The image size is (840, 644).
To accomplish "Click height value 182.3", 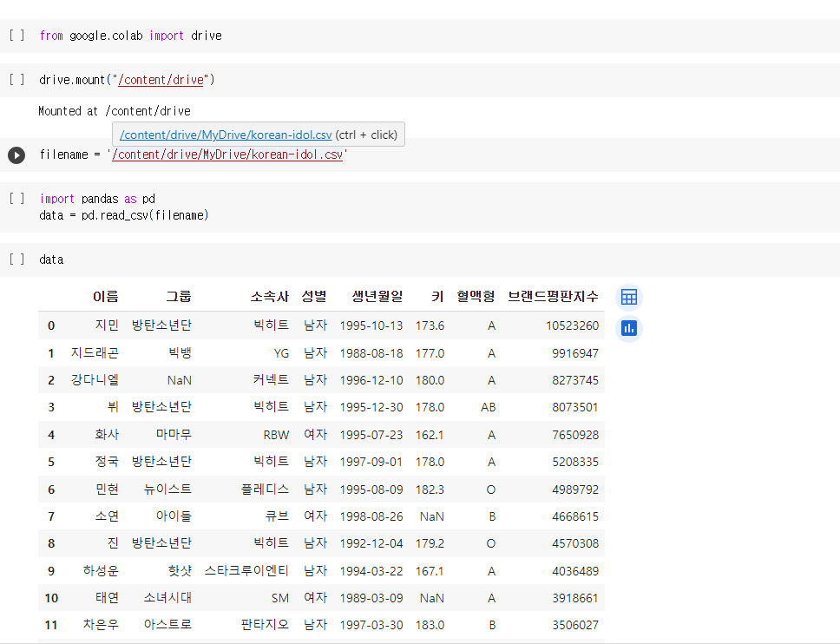I will tap(430, 490).
